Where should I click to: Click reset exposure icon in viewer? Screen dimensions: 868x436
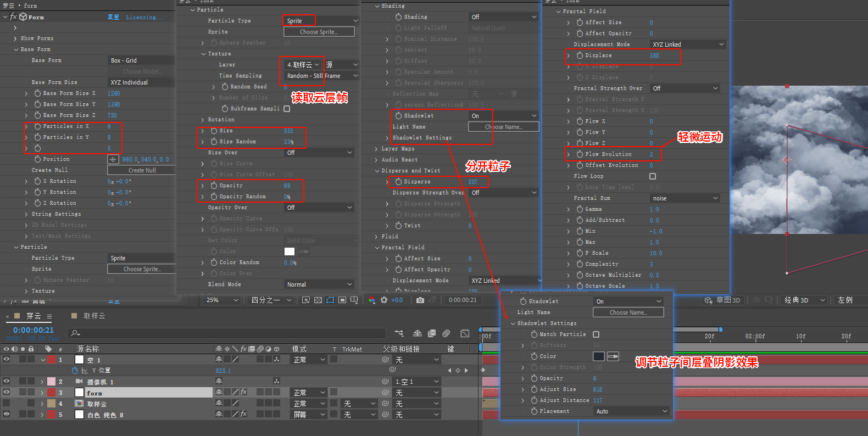[384, 300]
